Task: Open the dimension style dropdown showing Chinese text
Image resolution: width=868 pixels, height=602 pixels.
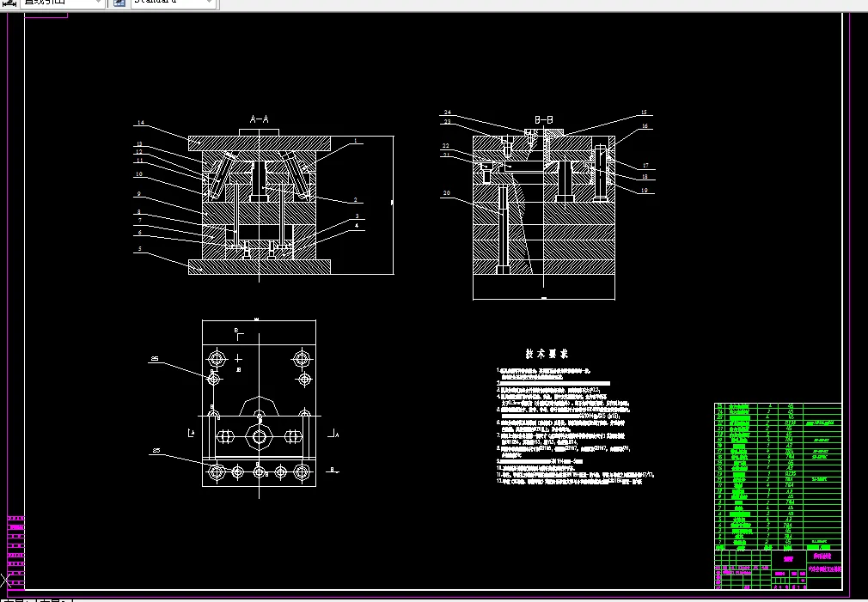Action: (62, 3)
